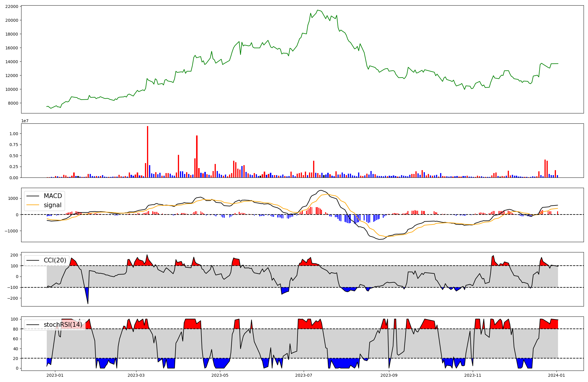
Task: Click the MACD legend label
Action: pyautogui.click(x=53, y=196)
